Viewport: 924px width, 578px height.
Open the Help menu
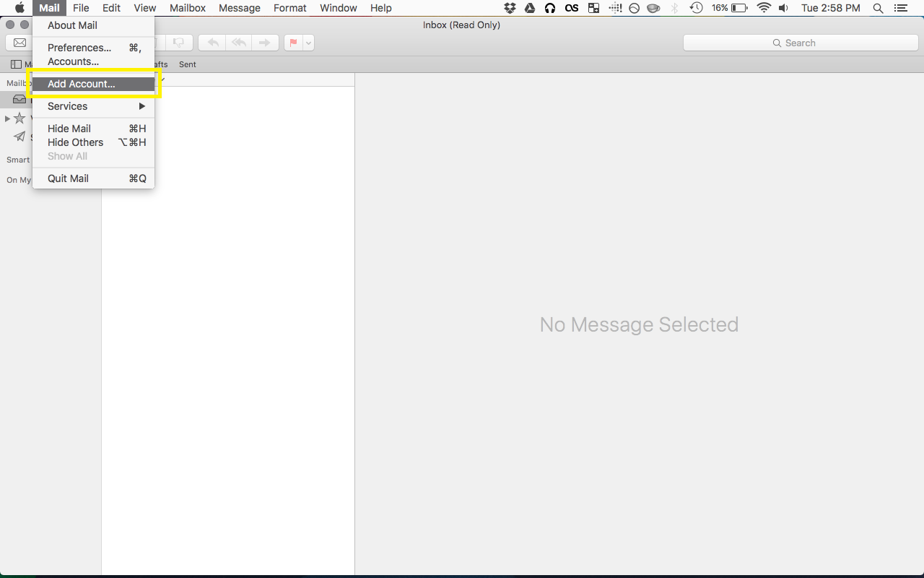point(381,8)
